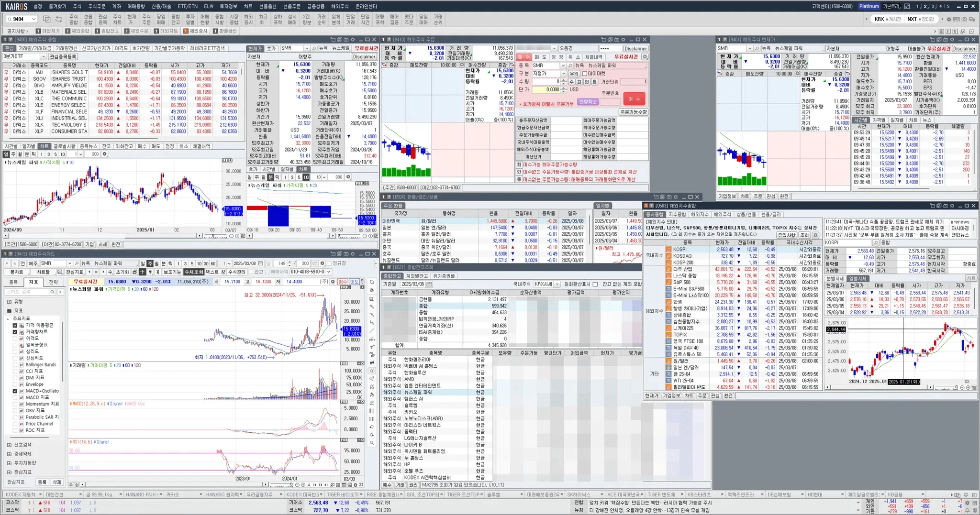Click the full-screen expand icon next to 기본트리

click(x=906, y=6)
